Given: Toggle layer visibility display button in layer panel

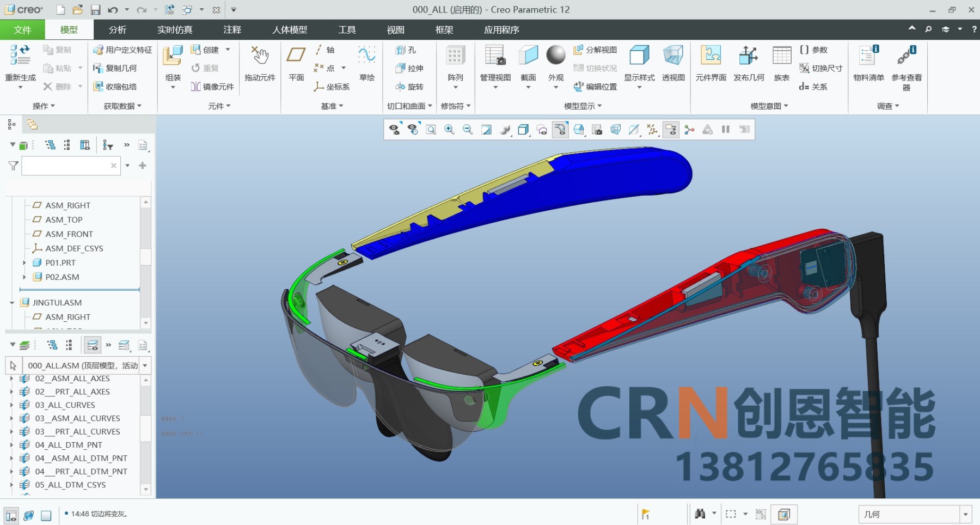Looking at the screenshot, I should [93, 345].
